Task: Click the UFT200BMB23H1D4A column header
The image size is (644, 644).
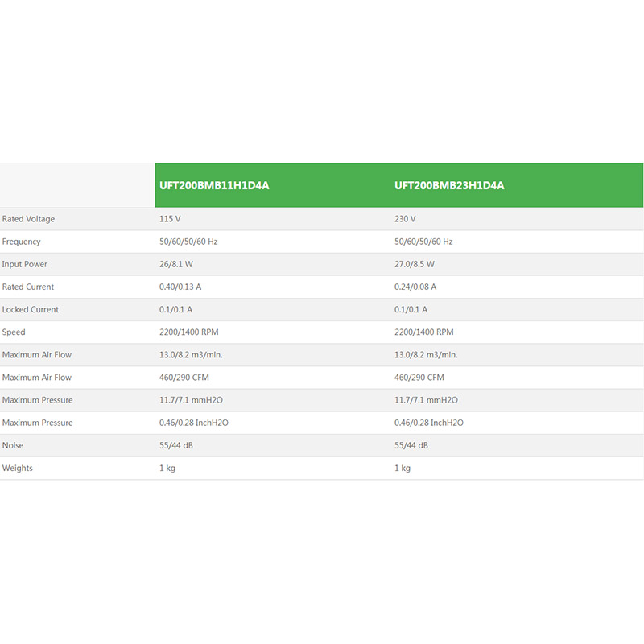Action: [x=449, y=185]
